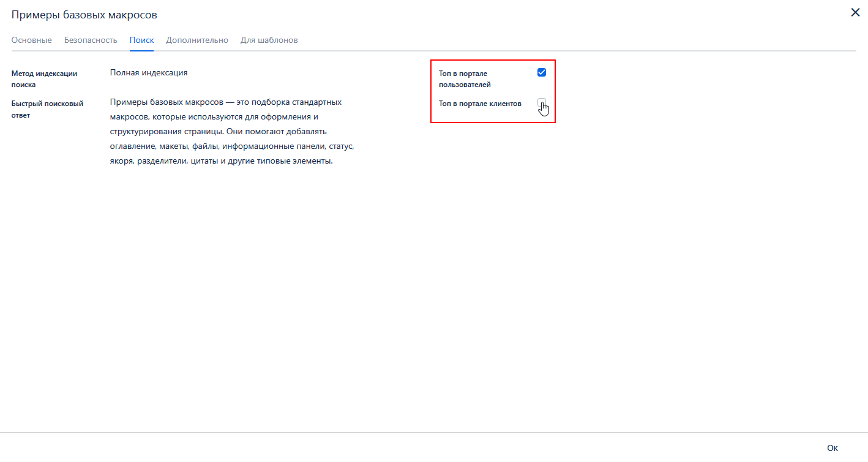Click the Быстрый поисковый ответ label
This screenshot has height=462, width=868.
(x=47, y=109)
